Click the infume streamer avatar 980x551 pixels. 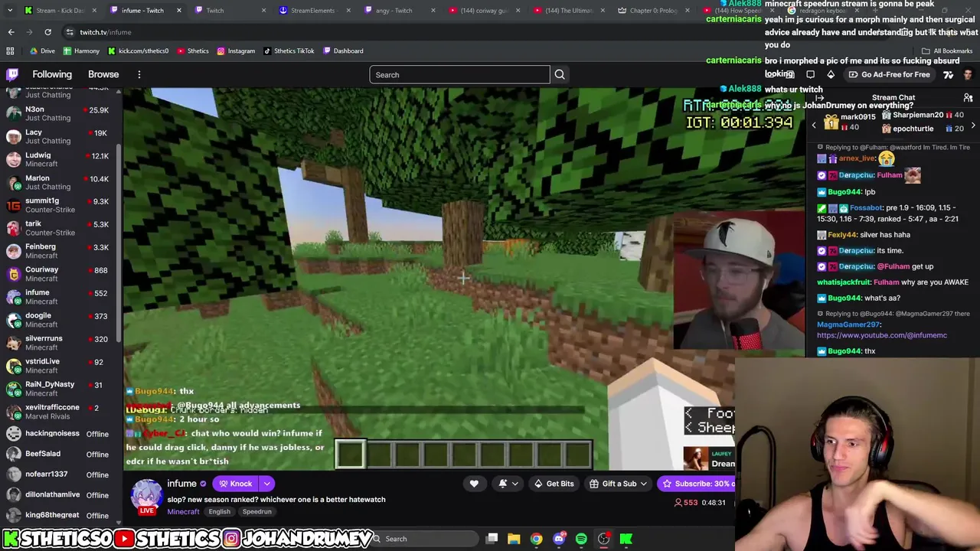(x=145, y=494)
